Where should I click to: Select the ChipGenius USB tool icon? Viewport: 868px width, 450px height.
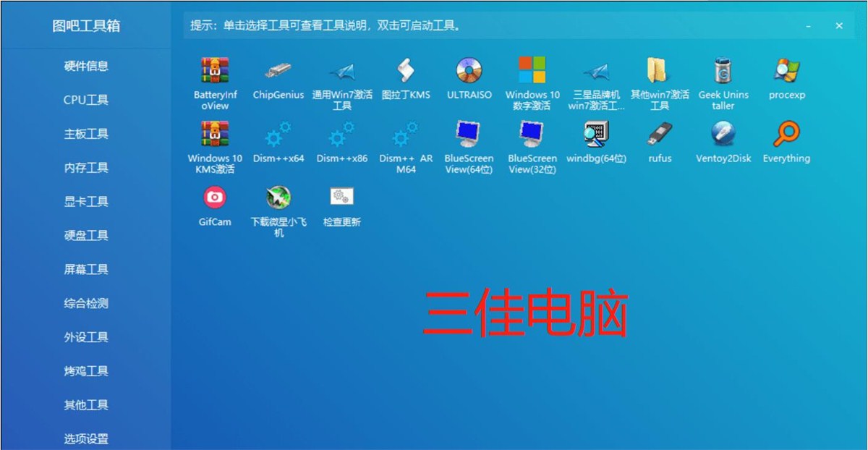pyautogui.click(x=278, y=70)
